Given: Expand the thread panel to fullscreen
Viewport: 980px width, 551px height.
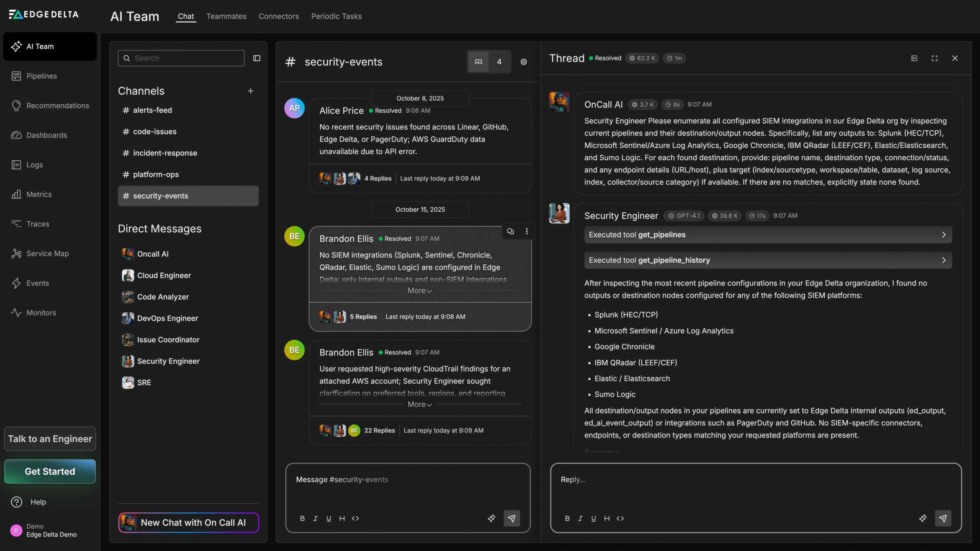Looking at the screenshot, I should [934, 58].
